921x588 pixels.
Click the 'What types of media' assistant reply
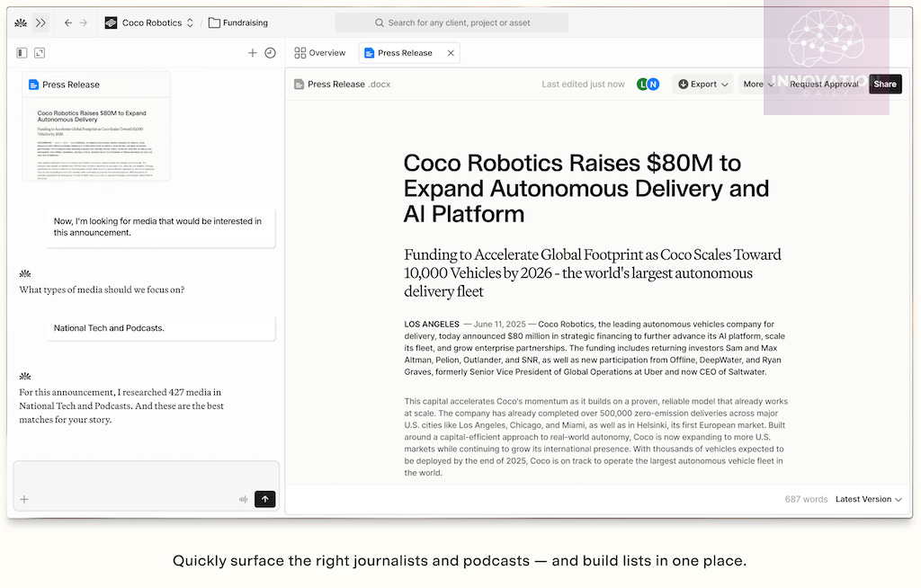click(102, 290)
